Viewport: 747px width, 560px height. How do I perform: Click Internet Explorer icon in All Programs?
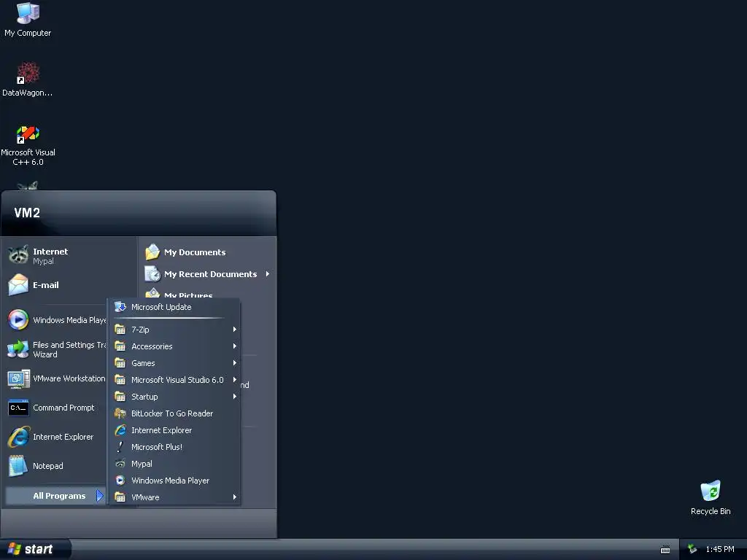(x=120, y=430)
